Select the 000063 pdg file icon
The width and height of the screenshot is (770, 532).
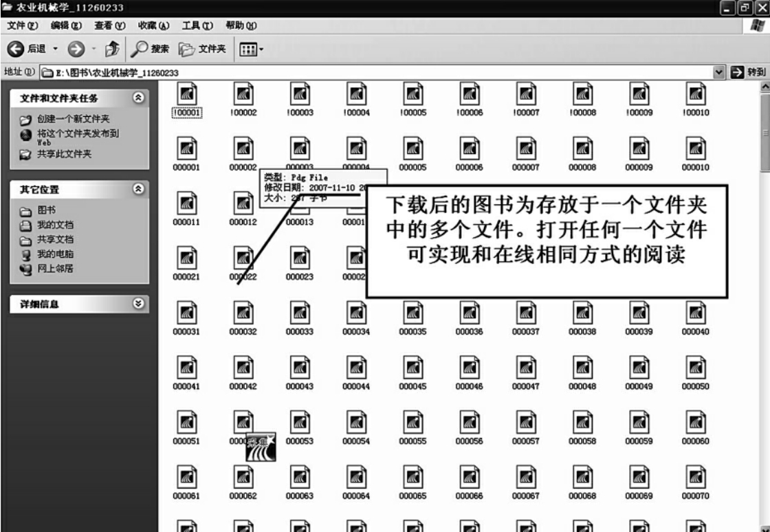[300, 477]
